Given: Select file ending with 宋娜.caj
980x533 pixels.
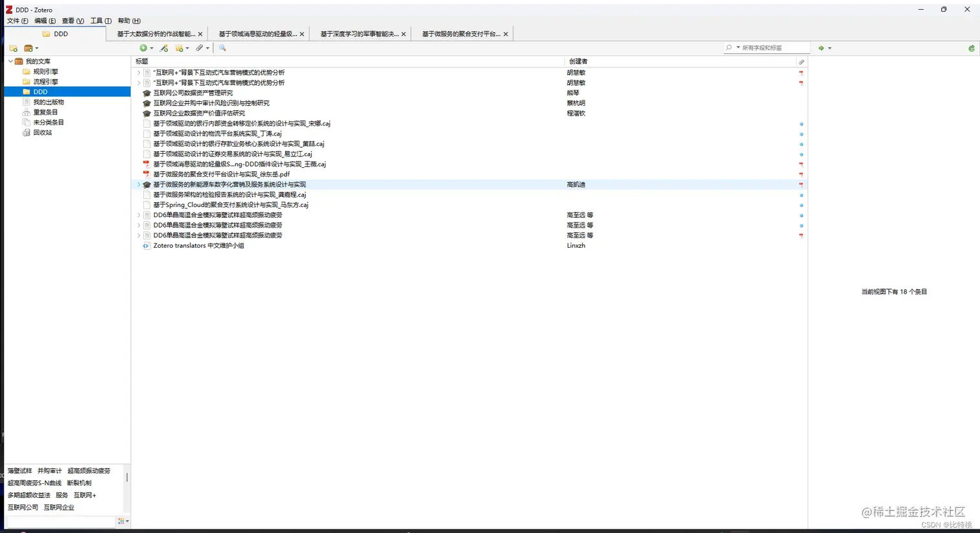Looking at the screenshot, I should click(x=242, y=123).
